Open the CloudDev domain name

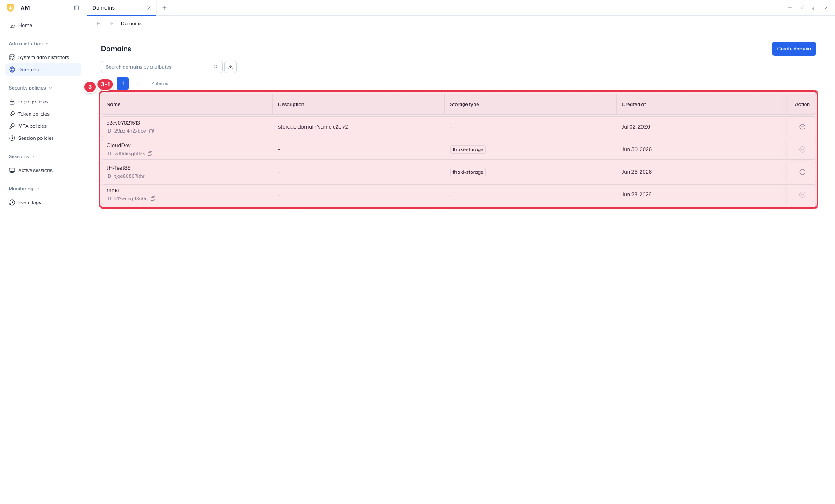(x=119, y=146)
